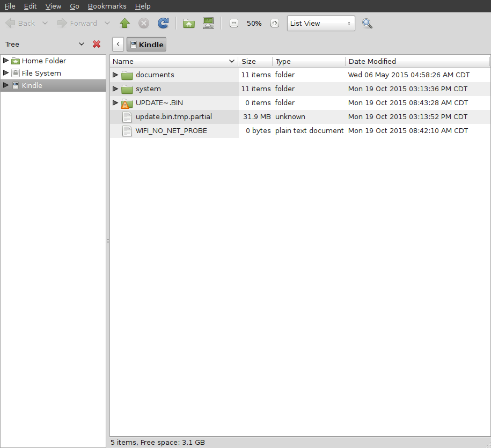The width and height of the screenshot is (491, 448).
Task: Click the Kindle path bar button
Action: click(x=146, y=45)
